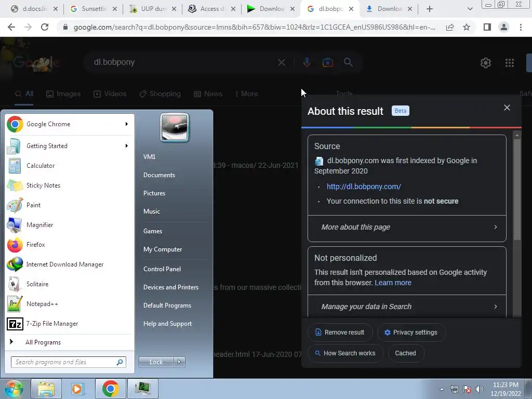Screen dimensions: 532x399
Task: Search by image with the camera icon
Action: coord(328,62)
